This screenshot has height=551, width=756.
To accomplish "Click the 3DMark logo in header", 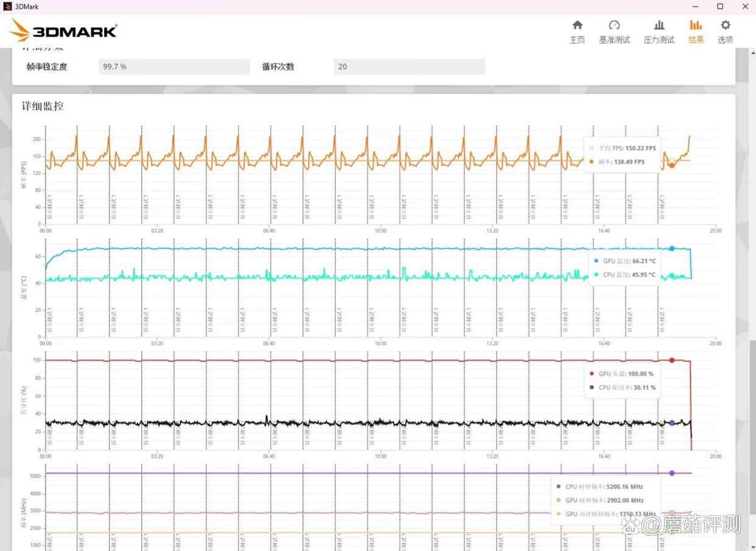I will point(63,31).
